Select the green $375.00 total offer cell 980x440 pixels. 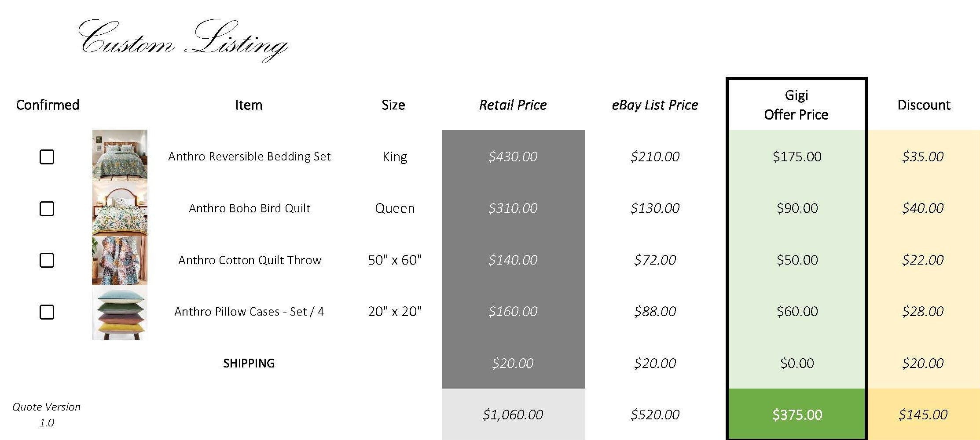797,415
